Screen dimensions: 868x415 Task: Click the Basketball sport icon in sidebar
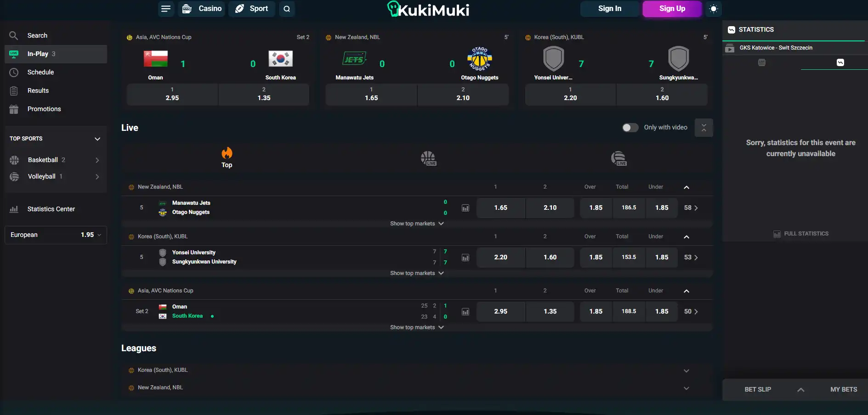[15, 160]
